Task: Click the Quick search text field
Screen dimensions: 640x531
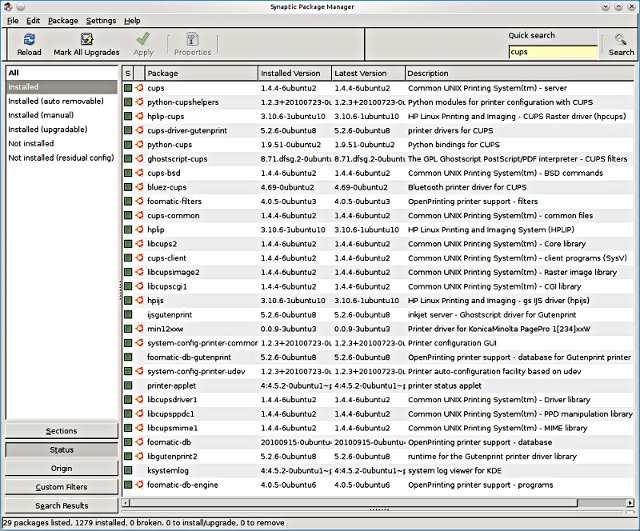Action: tap(553, 51)
